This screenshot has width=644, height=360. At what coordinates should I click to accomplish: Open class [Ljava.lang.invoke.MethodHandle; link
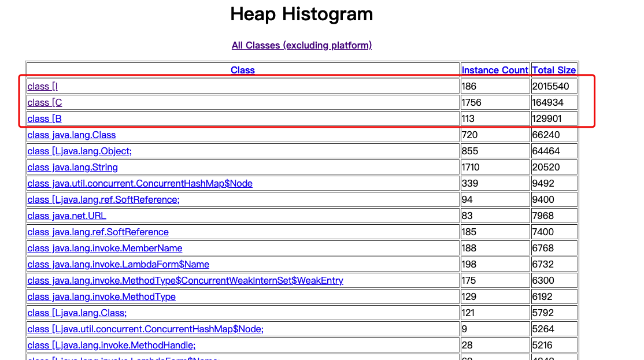(x=112, y=345)
